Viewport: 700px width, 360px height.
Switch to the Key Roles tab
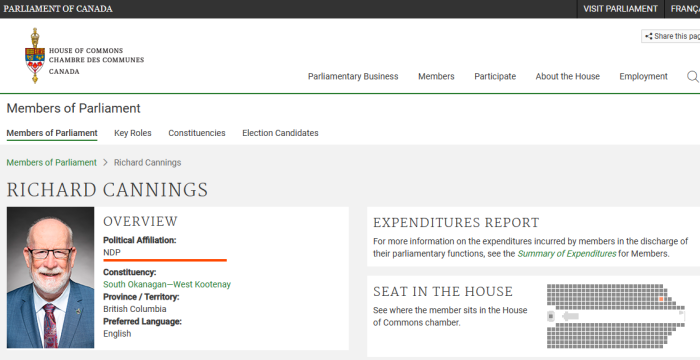pyautogui.click(x=133, y=133)
